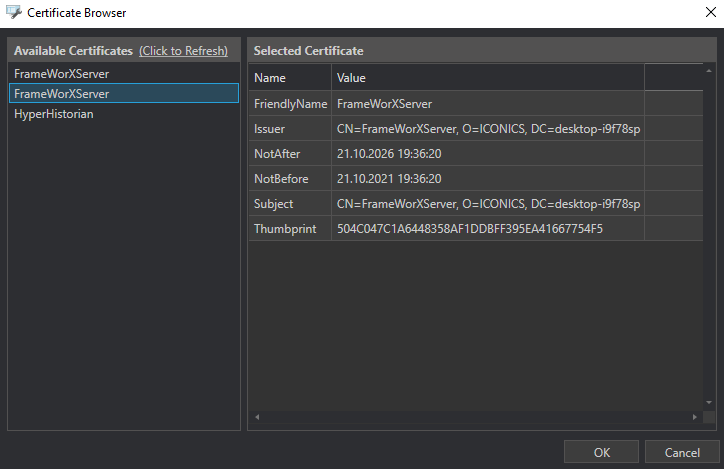Click the Issuer row label
The width and height of the screenshot is (724, 469).
269,129
